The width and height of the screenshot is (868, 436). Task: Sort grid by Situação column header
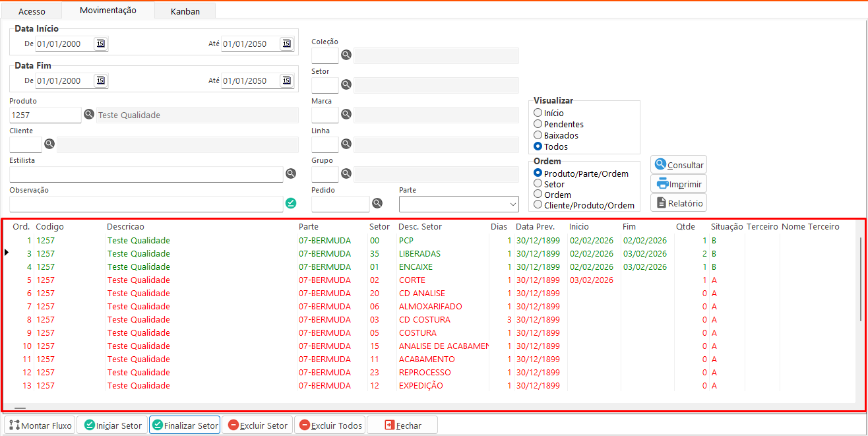726,227
